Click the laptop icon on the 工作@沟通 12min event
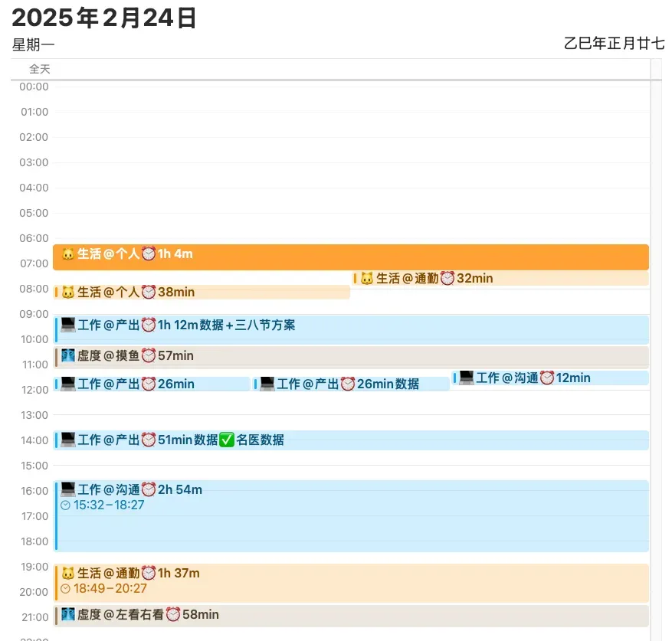Viewport: 672px width, 641px height. click(467, 378)
